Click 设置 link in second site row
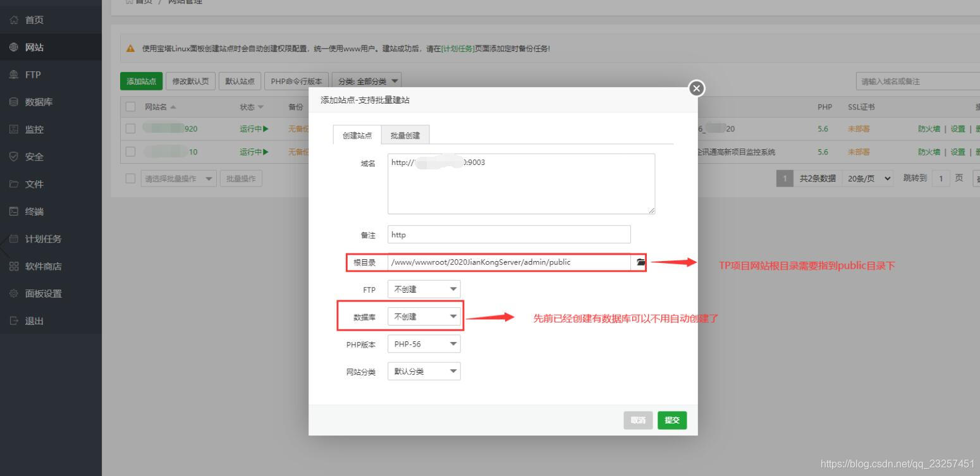 958,152
